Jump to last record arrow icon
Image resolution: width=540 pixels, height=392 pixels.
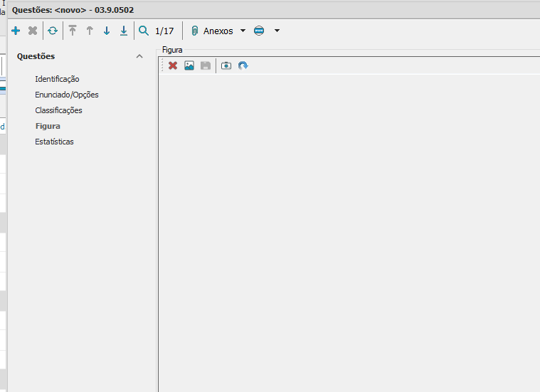pos(124,31)
